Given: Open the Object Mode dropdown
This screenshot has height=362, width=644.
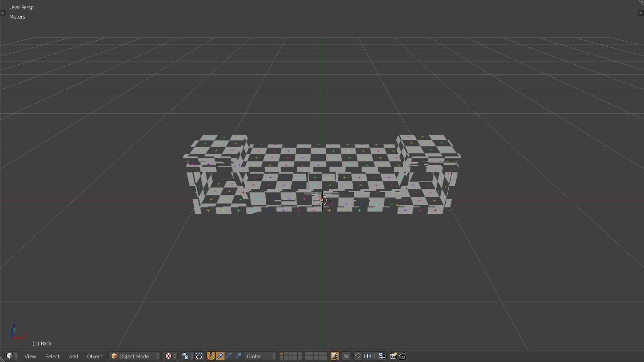Looking at the screenshot, I should click(x=135, y=356).
